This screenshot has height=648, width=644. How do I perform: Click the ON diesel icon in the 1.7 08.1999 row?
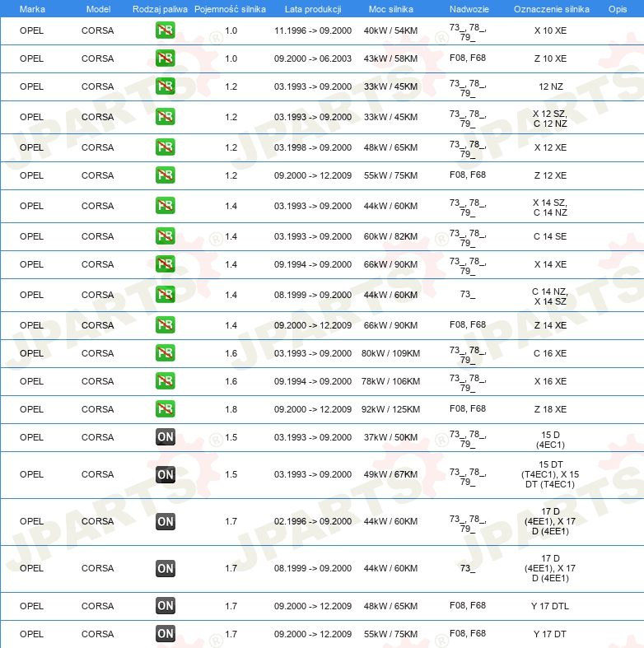(x=165, y=568)
